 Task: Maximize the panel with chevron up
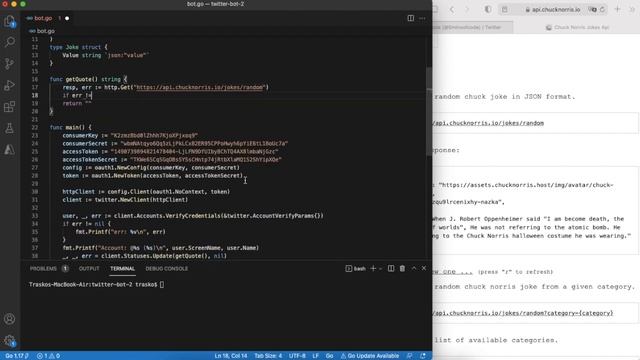point(414,268)
